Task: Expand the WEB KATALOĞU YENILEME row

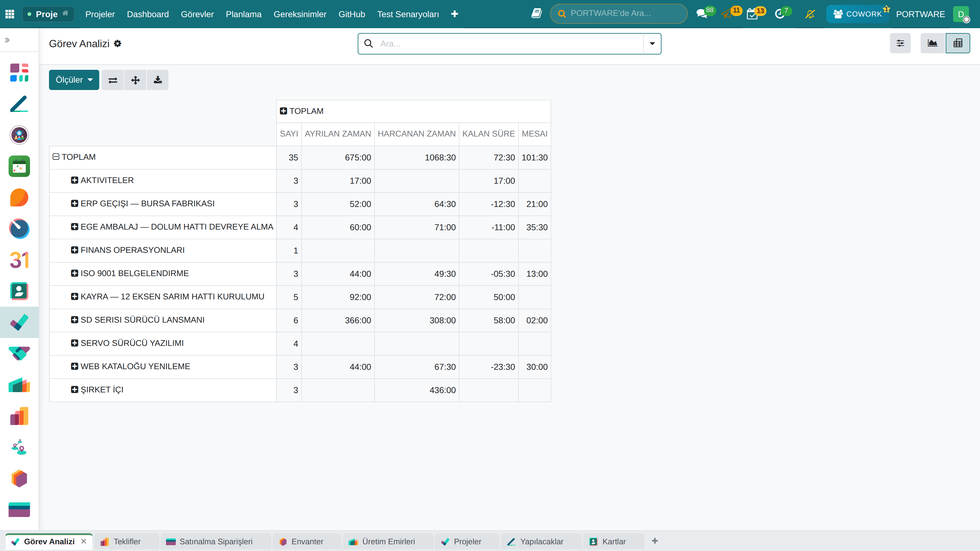Action: coord(74,366)
